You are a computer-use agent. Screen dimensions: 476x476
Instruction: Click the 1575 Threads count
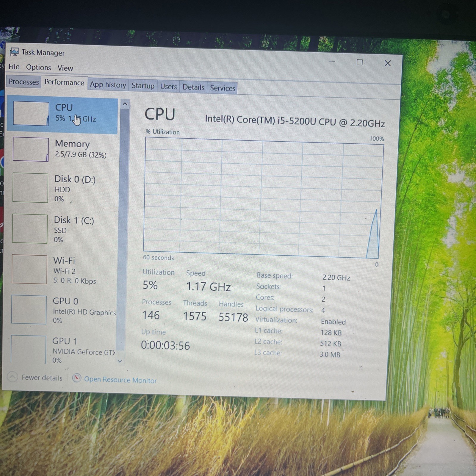tap(195, 316)
